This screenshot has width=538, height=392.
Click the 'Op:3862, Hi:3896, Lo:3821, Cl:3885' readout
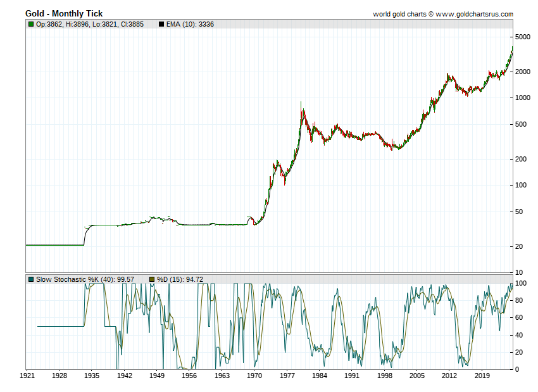coord(90,24)
